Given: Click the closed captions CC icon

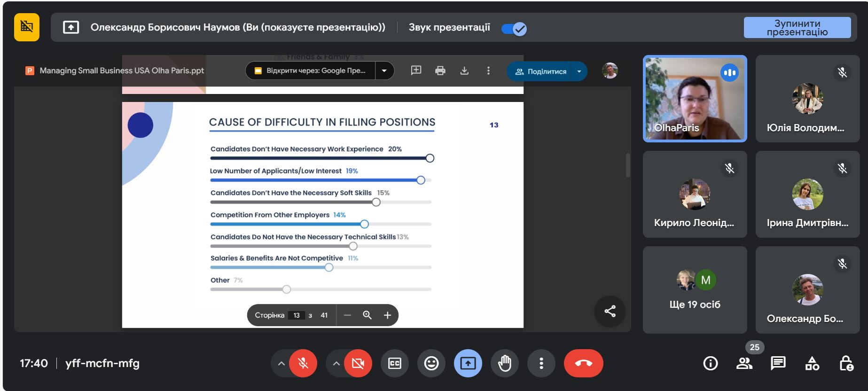Looking at the screenshot, I should (394, 363).
